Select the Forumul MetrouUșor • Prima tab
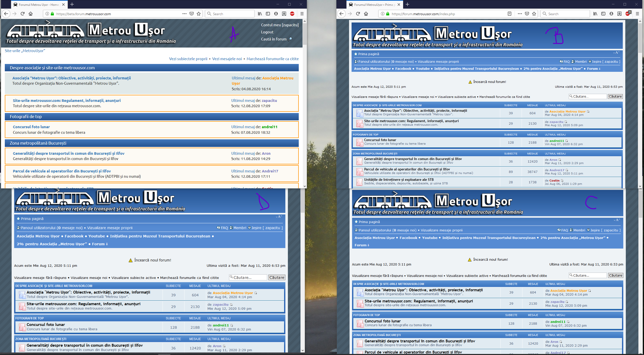The image size is (644, 355). click(x=374, y=5)
